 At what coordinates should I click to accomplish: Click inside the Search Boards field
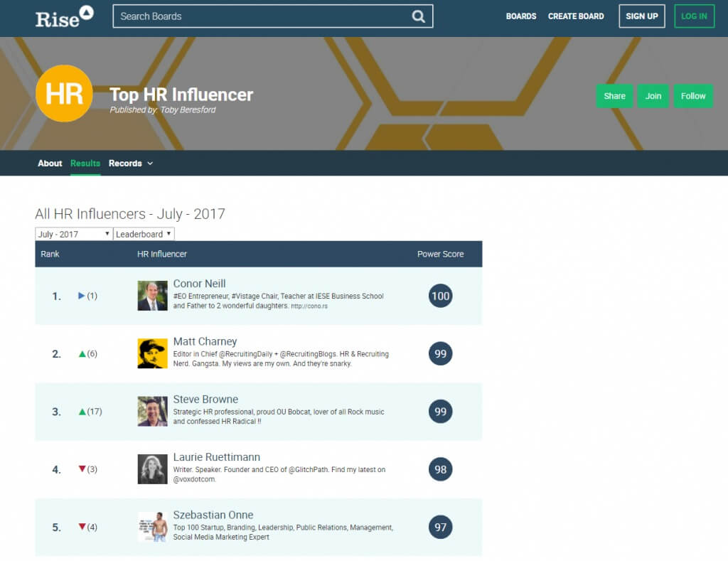tap(249, 16)
